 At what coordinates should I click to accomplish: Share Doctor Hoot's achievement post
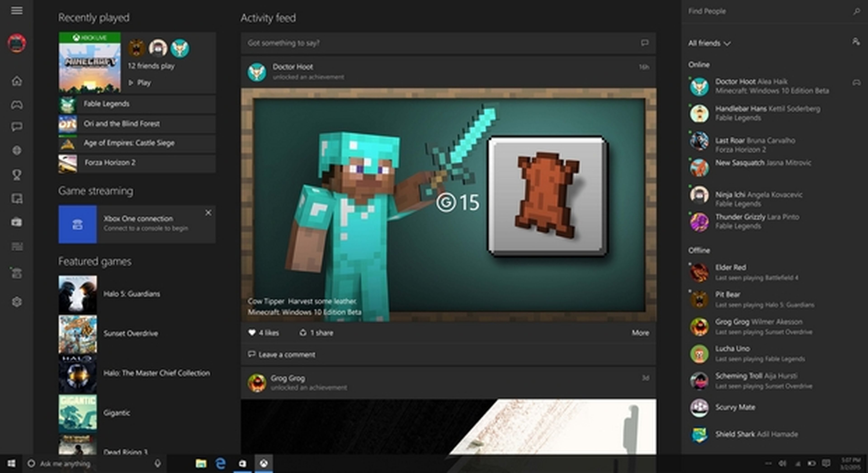(x=316, y=333)
